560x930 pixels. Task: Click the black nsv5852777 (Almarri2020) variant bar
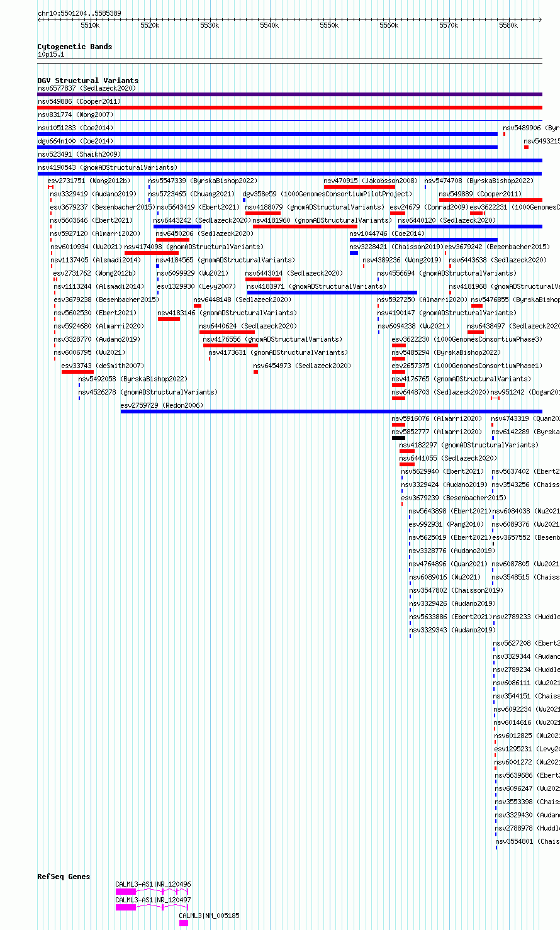[x=398, y=438]
